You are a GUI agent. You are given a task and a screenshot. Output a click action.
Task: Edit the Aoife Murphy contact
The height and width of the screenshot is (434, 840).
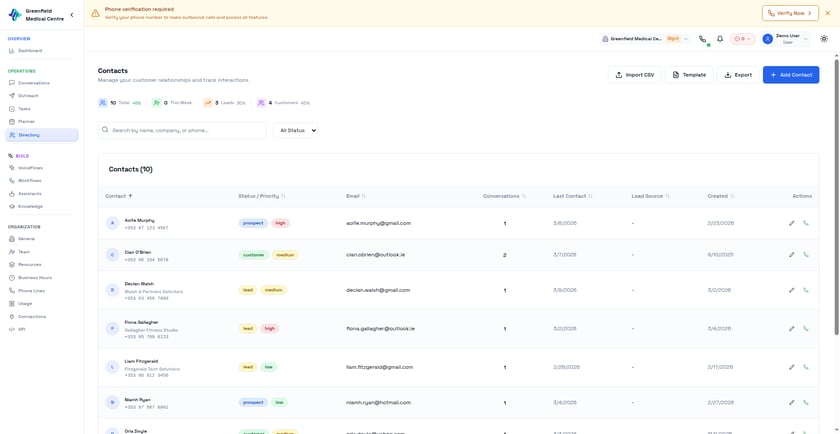792,223
